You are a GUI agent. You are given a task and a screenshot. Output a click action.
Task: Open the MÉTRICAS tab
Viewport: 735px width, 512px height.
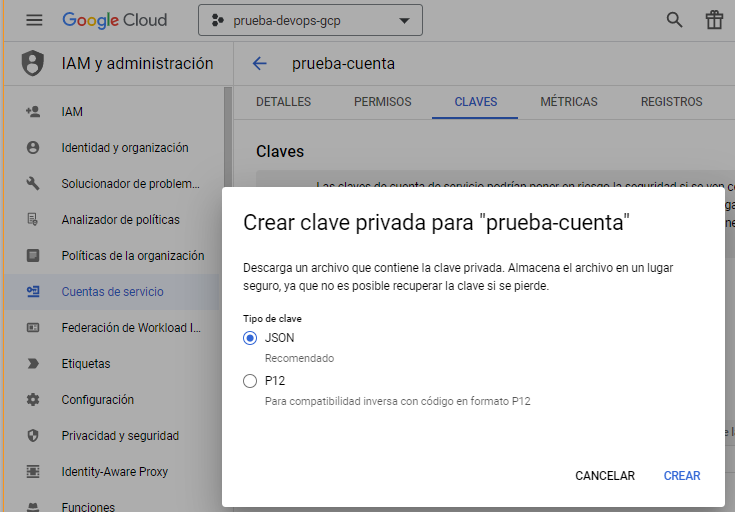pos(568,102)
